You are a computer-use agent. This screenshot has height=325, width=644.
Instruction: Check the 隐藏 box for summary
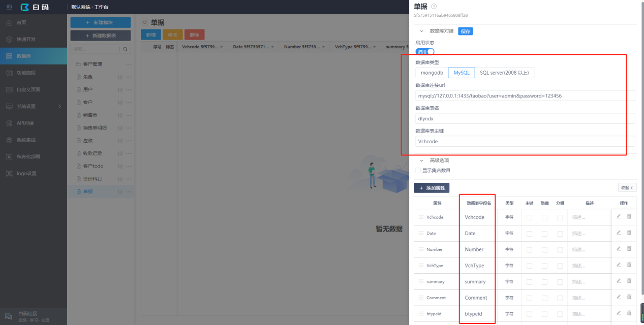[544, 282]
